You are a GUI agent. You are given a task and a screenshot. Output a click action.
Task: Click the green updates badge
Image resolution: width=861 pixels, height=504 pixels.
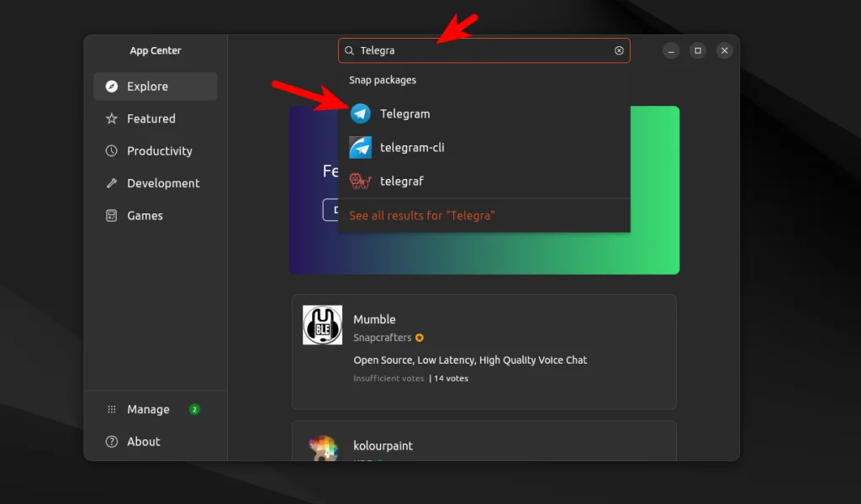click(x=194, y=409)
